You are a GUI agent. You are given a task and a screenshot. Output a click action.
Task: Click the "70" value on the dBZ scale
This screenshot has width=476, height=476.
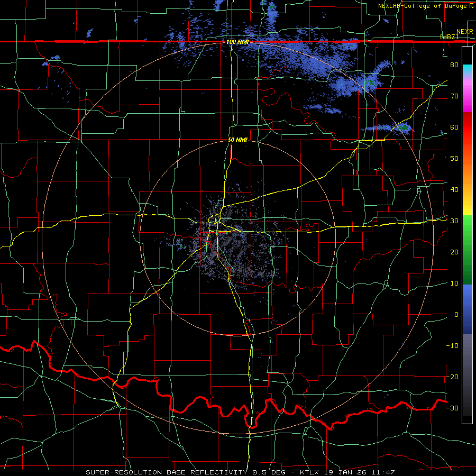(x=454, y=96)
